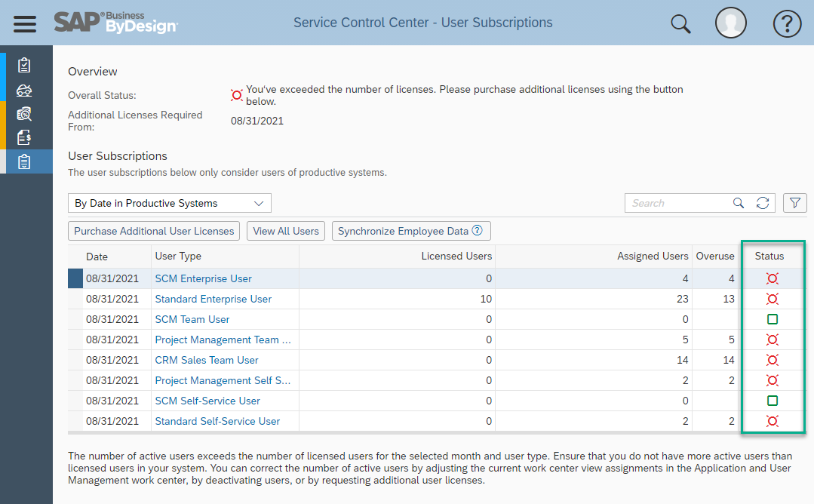Expand the By Date in Productive Systems dropdown
This screenshot has height=504, width=814.
point(170,203)
